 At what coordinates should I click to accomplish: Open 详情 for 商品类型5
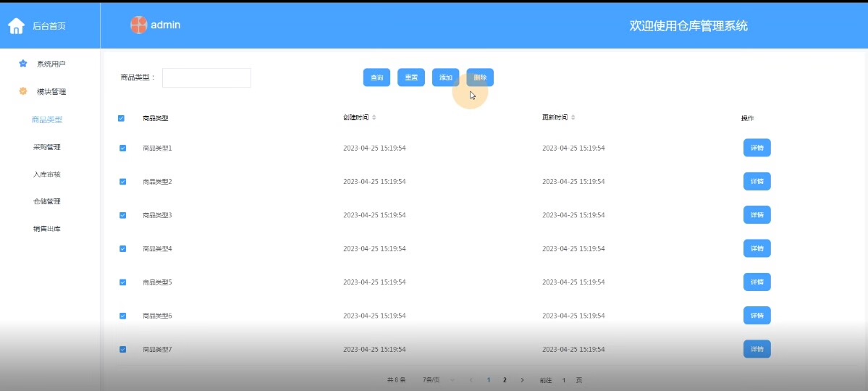pos(757,282)
